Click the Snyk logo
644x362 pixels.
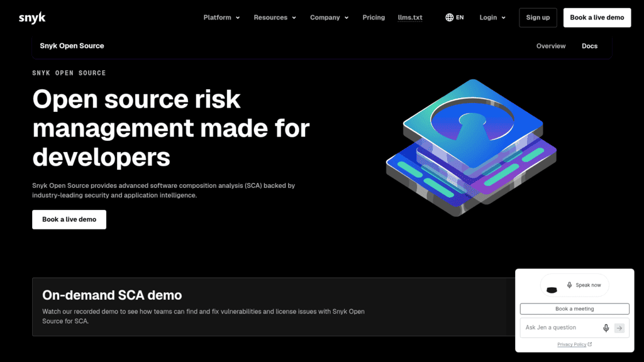pyautogui.click(x=32, y=18)
